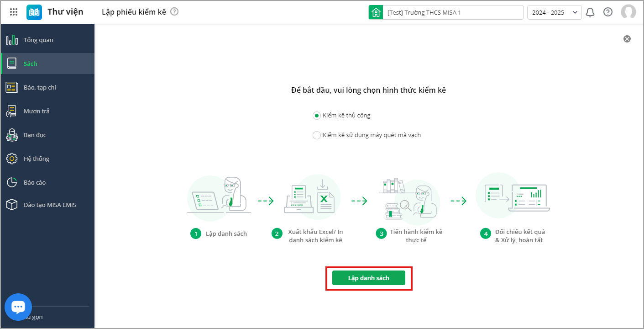Close the inventory setup panel
This screenshot has width=644, height=329.
coord(627,39)
